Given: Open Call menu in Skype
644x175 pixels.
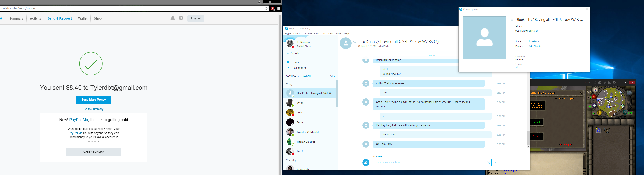Looking at the screenshot, I should tap(324, 33).
